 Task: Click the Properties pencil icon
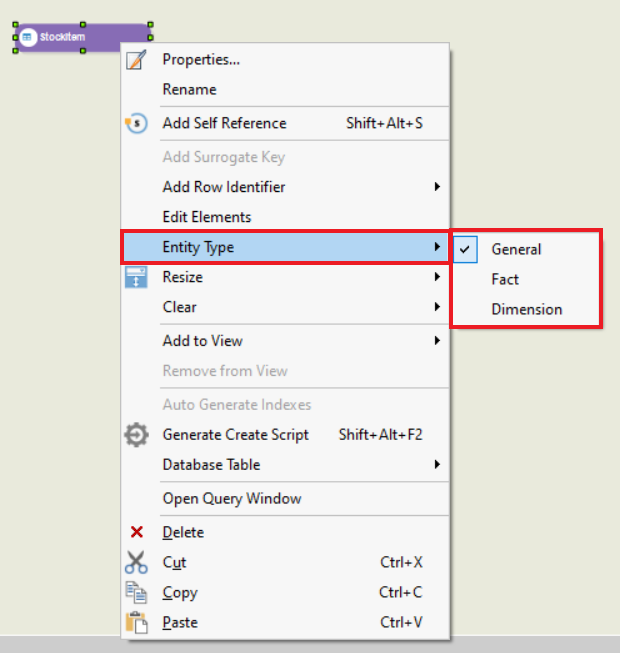tap(136, 59)
